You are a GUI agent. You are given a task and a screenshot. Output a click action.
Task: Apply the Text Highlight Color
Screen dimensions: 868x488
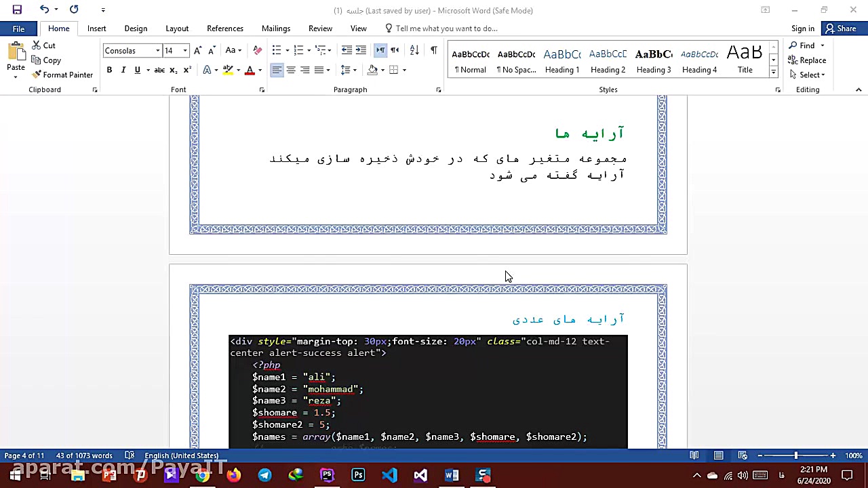click(x=228, y=70)
